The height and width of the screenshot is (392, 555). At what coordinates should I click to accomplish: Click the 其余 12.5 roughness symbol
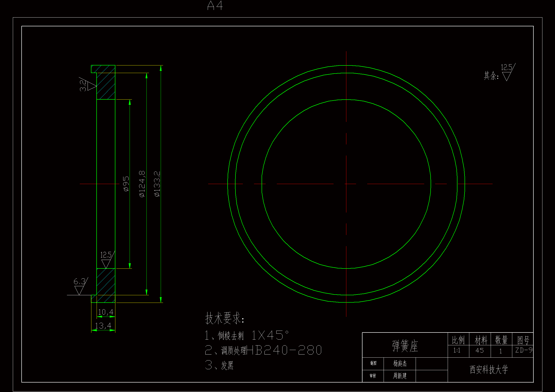pos(507,72)
